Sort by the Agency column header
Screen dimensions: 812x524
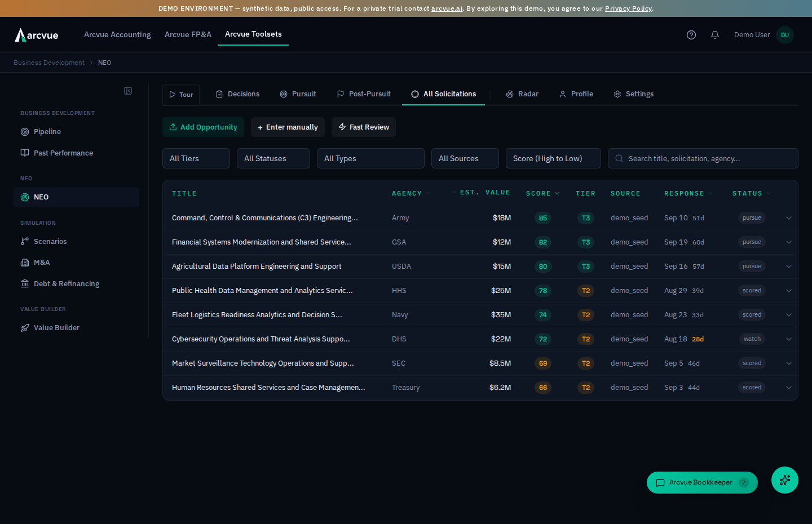click(x=411, y=193)
